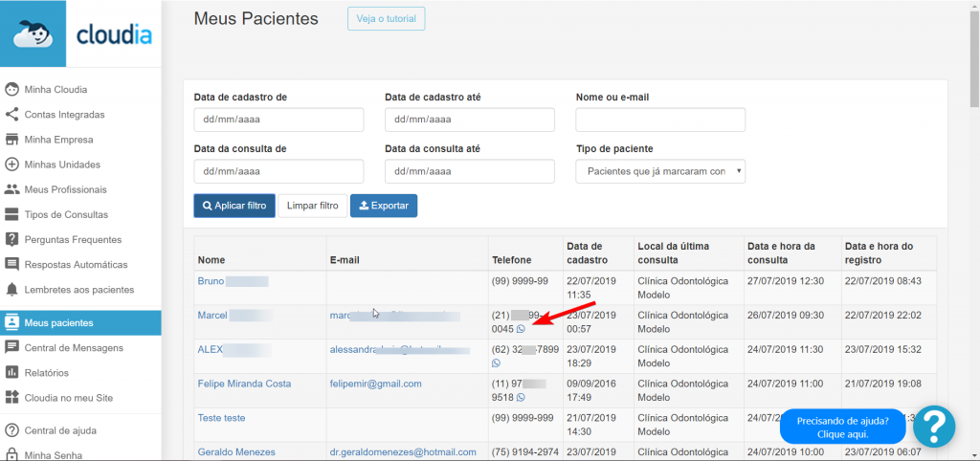This screenshot has width=980, height=461.
Task: Open patient ALEX link
Action: tap(210, 349)
